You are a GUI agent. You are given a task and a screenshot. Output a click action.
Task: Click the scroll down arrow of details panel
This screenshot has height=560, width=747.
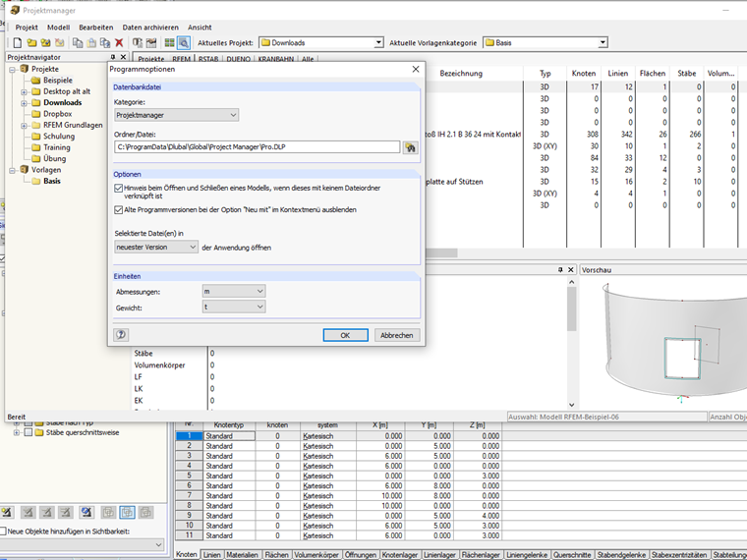(x=572, y=405)
